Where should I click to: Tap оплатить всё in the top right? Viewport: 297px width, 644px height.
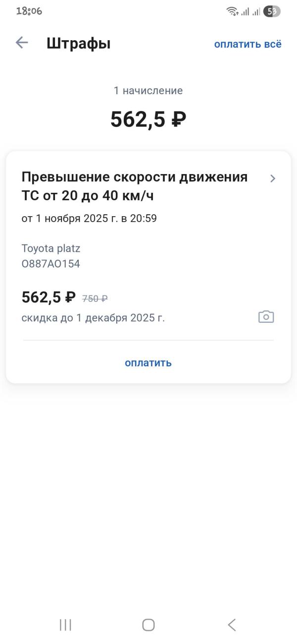coord(248,44)
